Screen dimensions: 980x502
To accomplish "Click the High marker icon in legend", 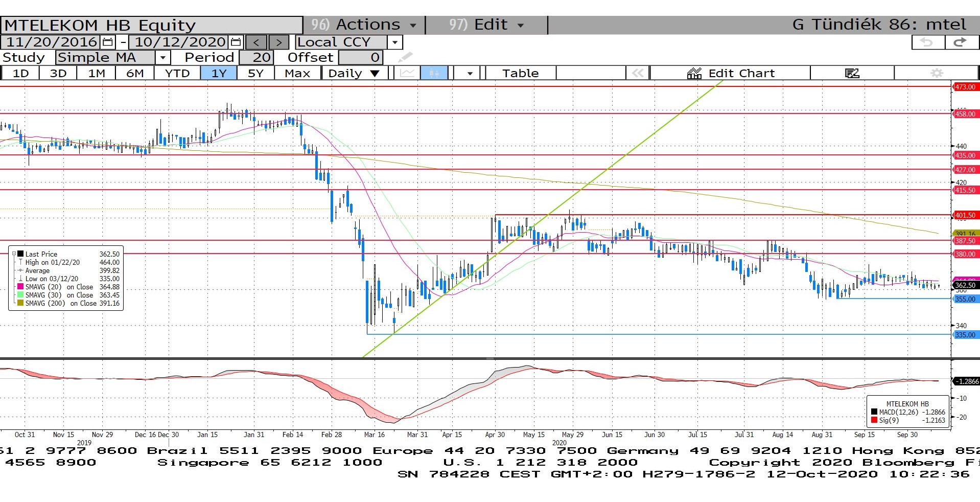I will click(20, 262).
